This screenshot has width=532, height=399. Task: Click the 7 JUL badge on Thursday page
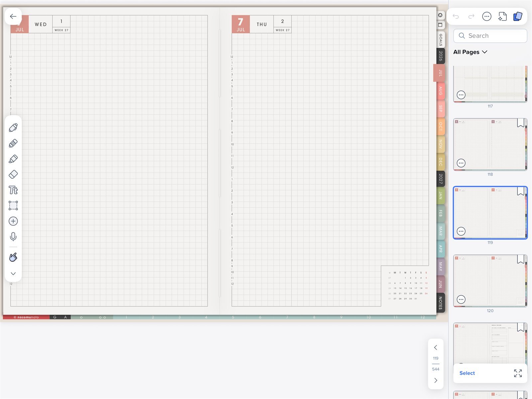pyautogui.click(x=241, y=24)
